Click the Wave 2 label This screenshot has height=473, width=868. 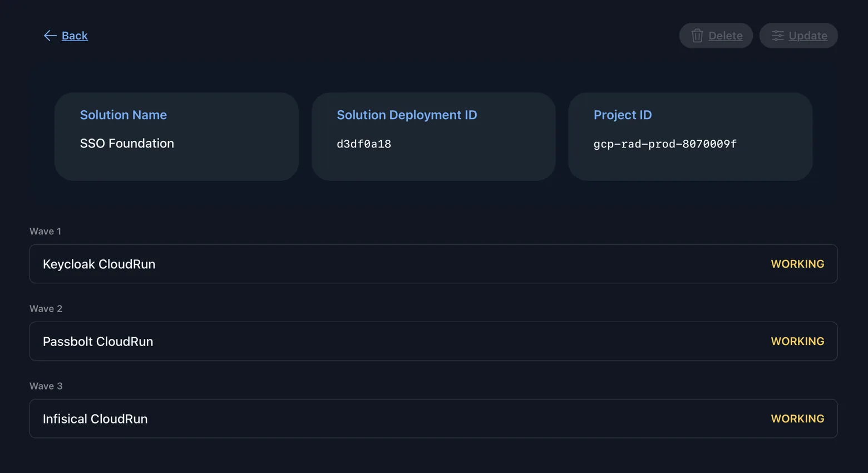pyautogui.click(x=46, y=308)
